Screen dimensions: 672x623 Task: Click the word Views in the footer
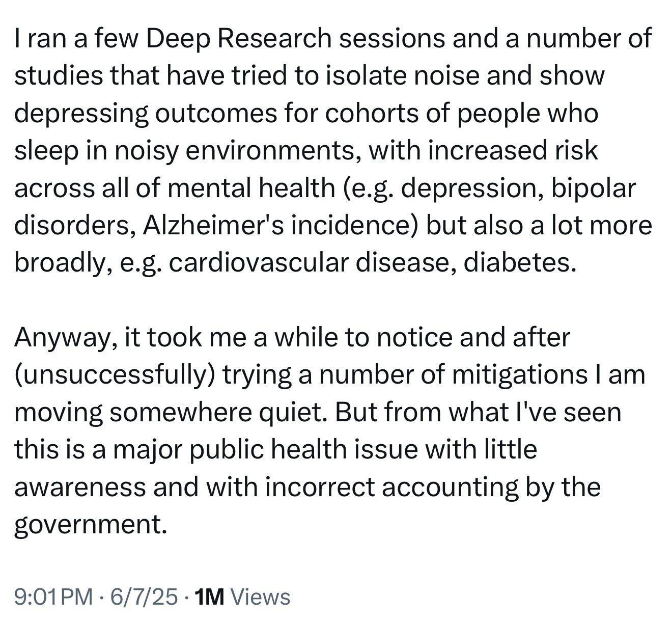tap(260, 597)
